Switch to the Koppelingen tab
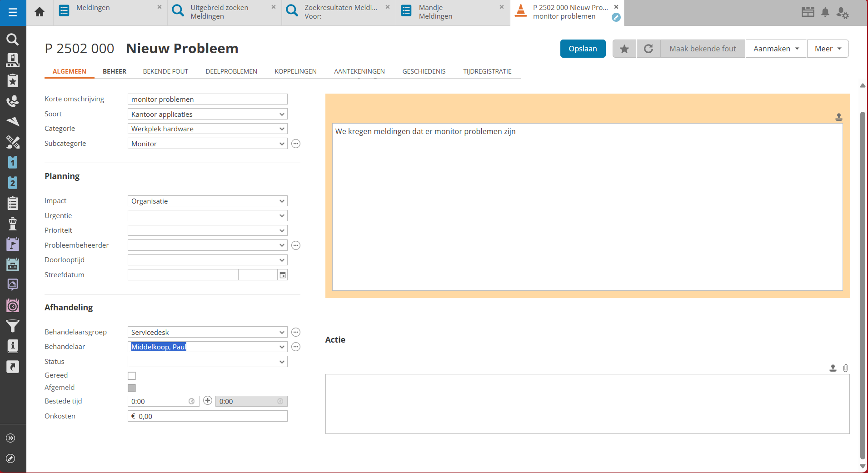Viewport: 868px width, 473px height. [x=295, y=71]
